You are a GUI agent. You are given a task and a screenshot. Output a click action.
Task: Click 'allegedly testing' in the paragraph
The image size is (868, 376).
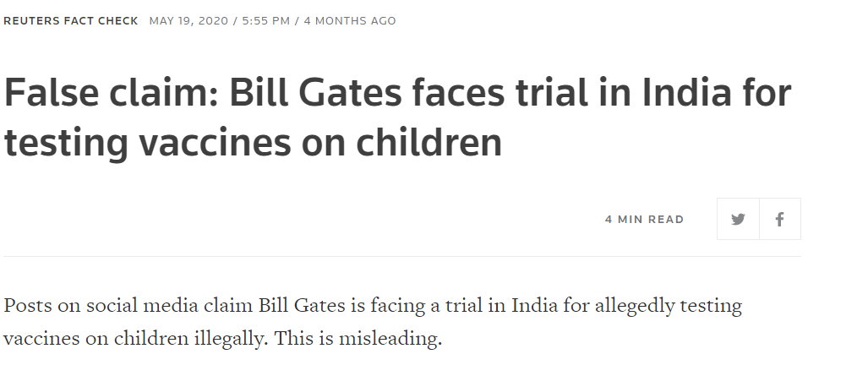[669, 307]
